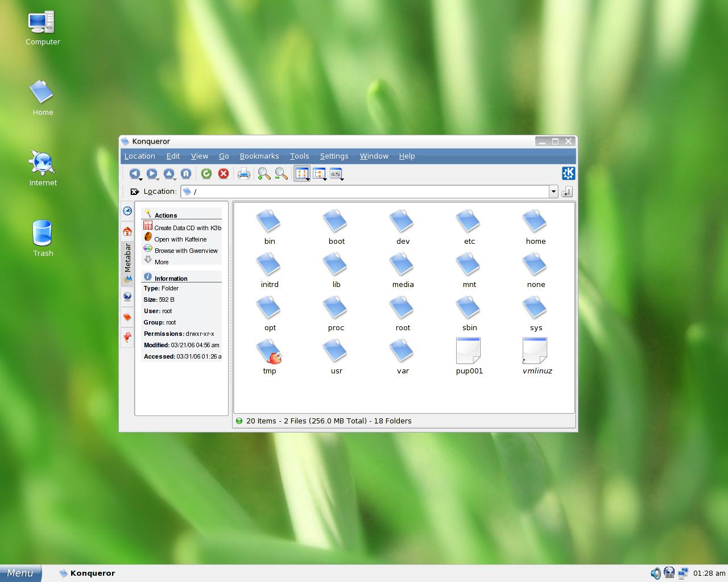Collapse the Information section header
Viewport: 728px width, 582px height.
point(181,278)
